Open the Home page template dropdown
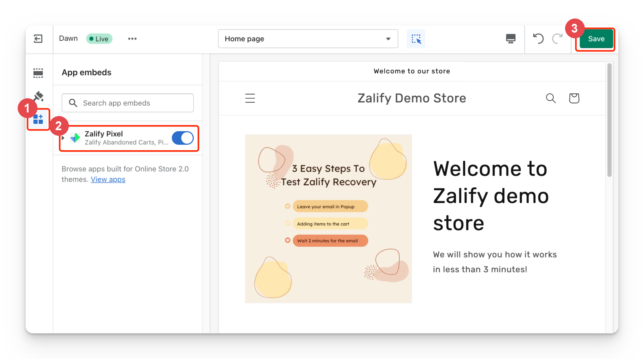This screenshot has width=644, height=359. [x=308, y=39]
